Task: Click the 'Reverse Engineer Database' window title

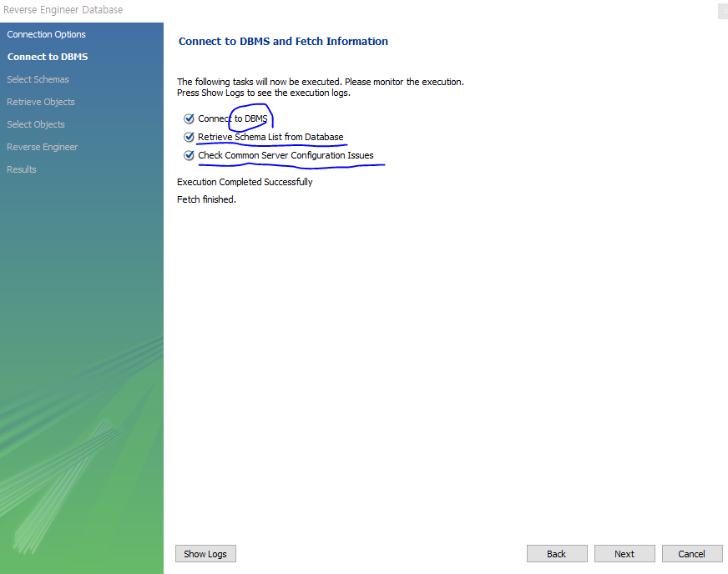Action: point(63,10)
